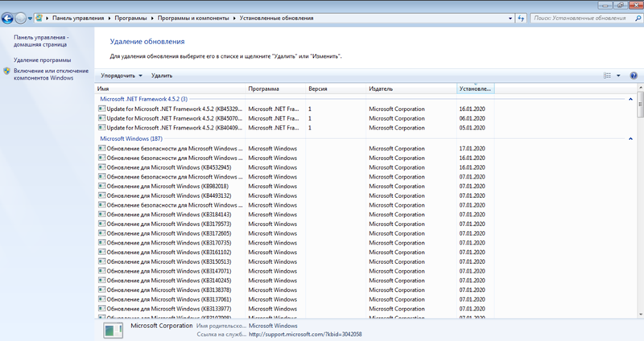The width and height of the screenshot is (644, 341).
Task: Open the recent pages arrow beside Forward
Action: coord(30,18)
